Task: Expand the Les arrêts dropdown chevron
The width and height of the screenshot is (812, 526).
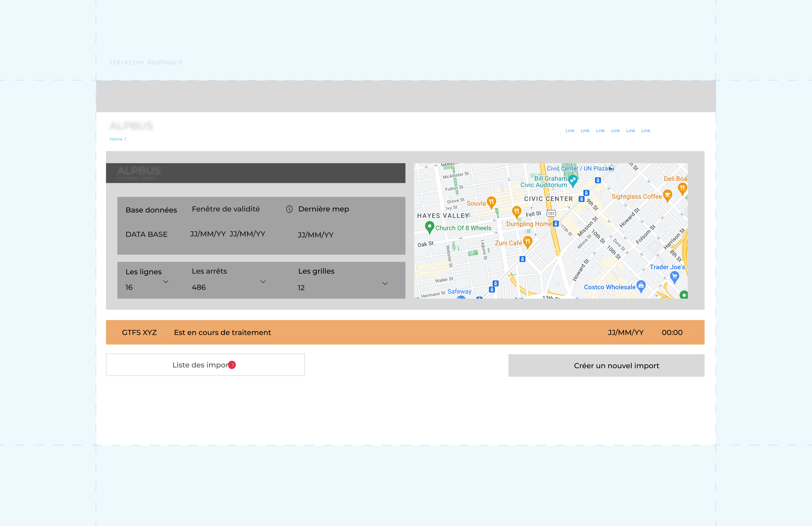Action: [263, 282]
